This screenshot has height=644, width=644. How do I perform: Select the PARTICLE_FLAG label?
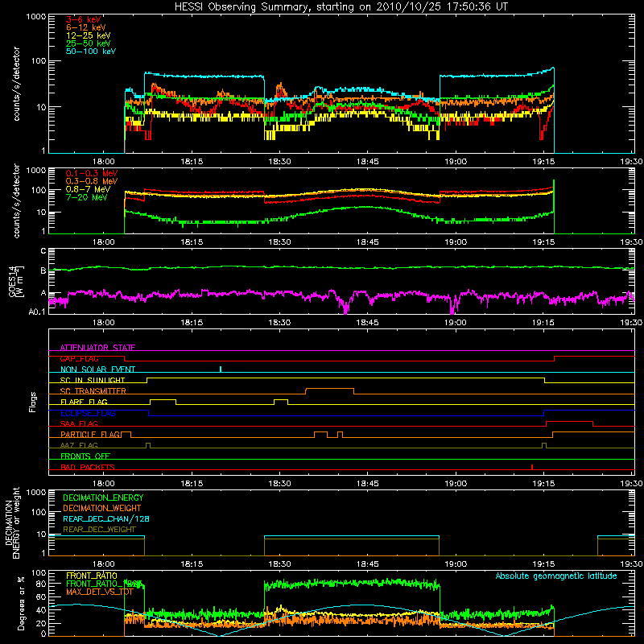coord(90,434)
